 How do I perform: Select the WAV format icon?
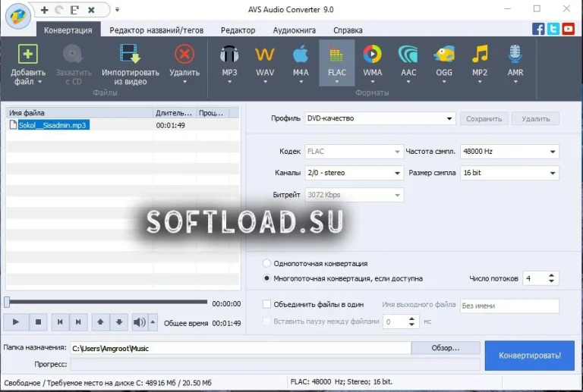[265, 55]
